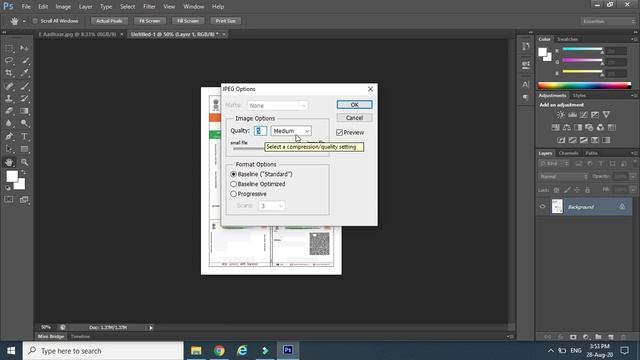Select the Crop tool
The height and width of the screenshot is (360, 640).
click(x=9, y=73)
